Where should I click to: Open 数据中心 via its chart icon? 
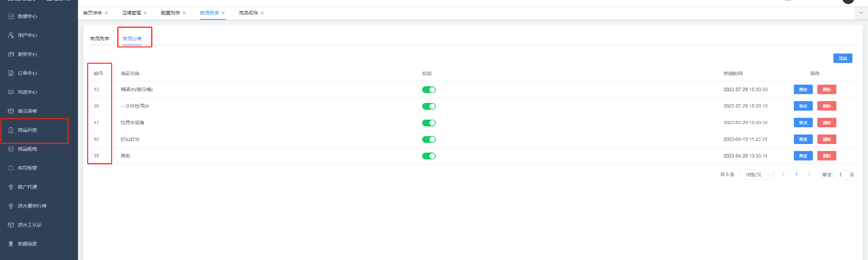tap(11, 16)
